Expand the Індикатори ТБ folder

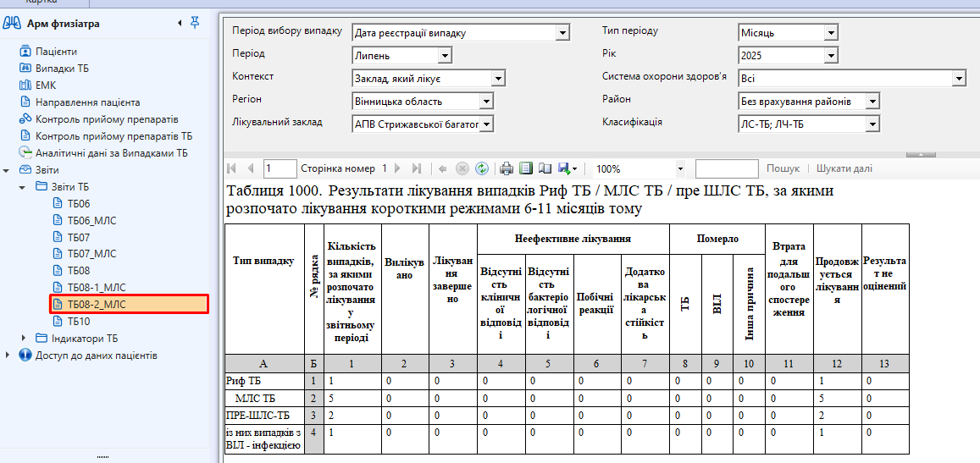[x=23, y=339]
